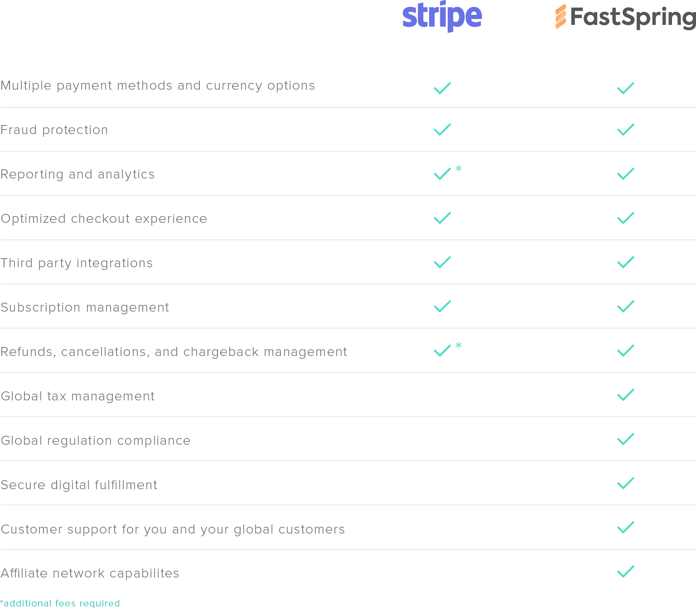The height and width of the screenshot is (616, 696).
Task: Click the 'Affiliate network capabilites' label
Action: (x=90, y=573)
